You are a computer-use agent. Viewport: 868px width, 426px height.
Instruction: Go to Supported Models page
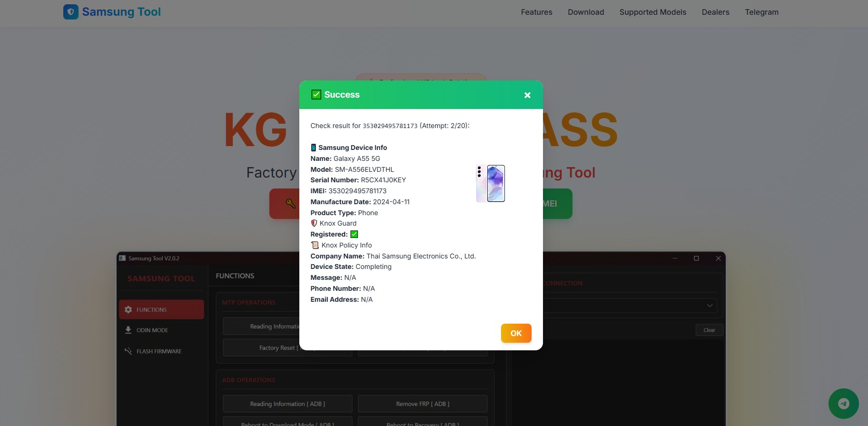point(653,12)
